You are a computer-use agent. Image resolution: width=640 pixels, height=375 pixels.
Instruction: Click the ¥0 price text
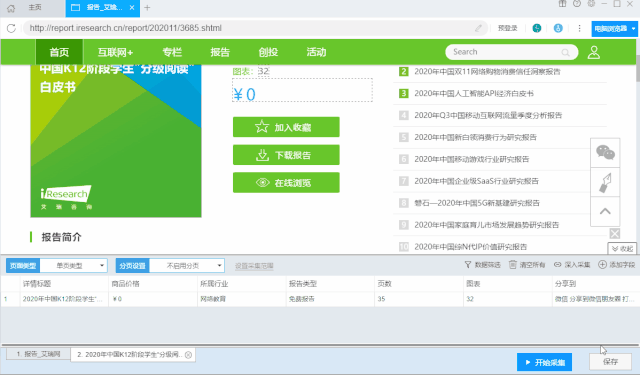(x=244, y=95)
